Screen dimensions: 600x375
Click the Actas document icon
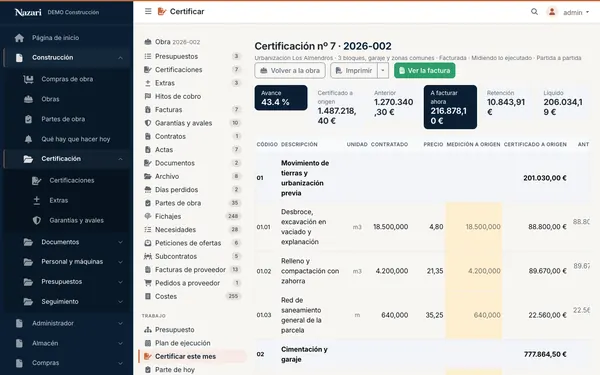click(147, 150)
